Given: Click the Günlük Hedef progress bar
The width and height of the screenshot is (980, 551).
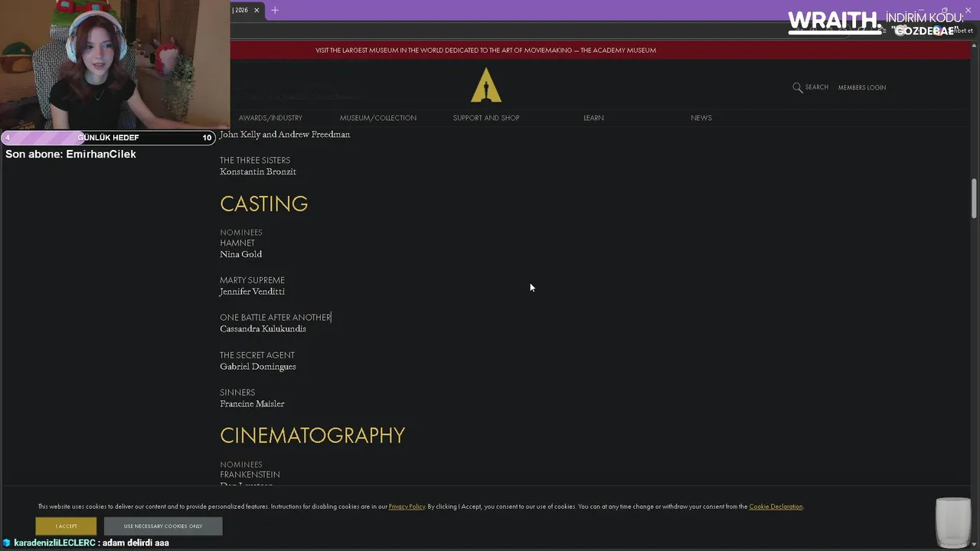Looking at the screenshot, I should 108,138.
